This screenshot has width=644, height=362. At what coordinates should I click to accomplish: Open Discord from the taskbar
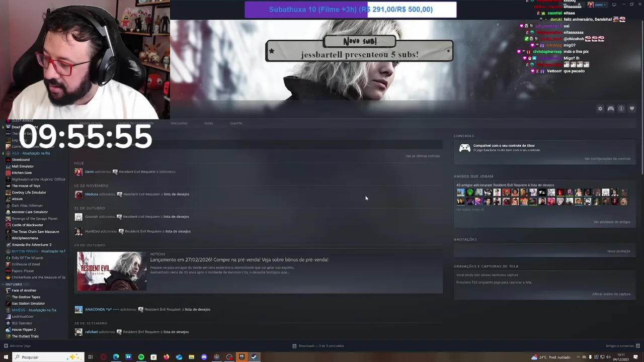tap(204, 357)
